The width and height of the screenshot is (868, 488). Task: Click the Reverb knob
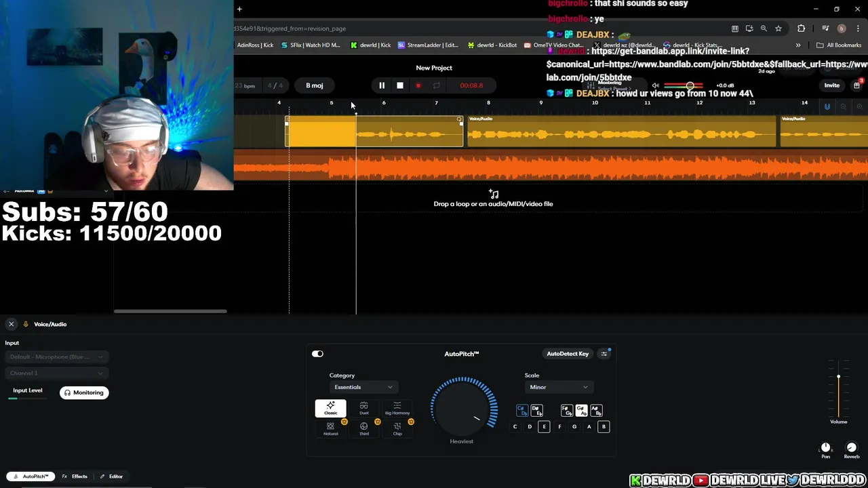tap(852, 447)
